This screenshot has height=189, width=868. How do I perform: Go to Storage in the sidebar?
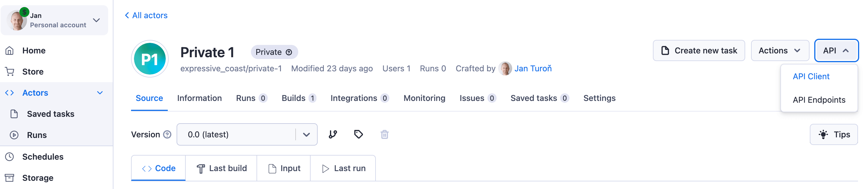click(x=37, y=178)
